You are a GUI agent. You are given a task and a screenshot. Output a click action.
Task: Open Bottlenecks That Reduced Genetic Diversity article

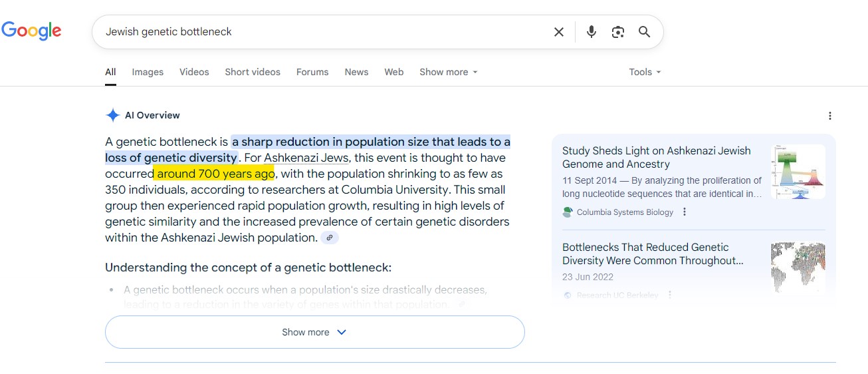click(x=653, y=254)
